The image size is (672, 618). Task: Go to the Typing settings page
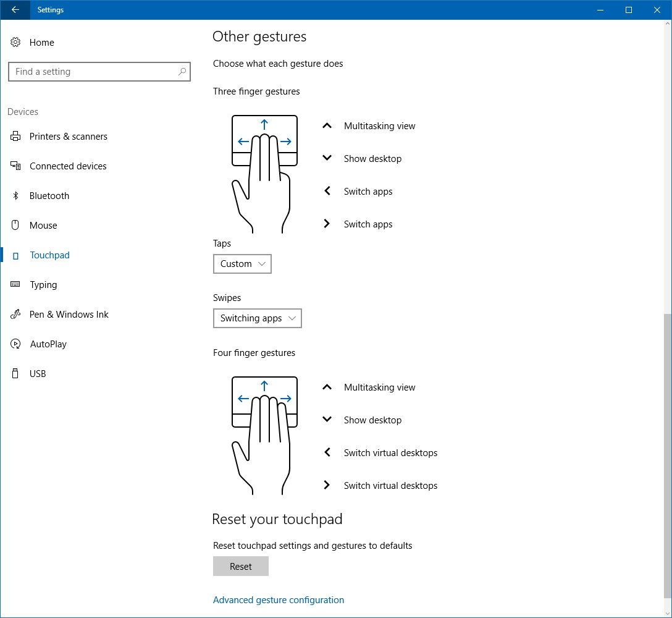click(43, 284)
